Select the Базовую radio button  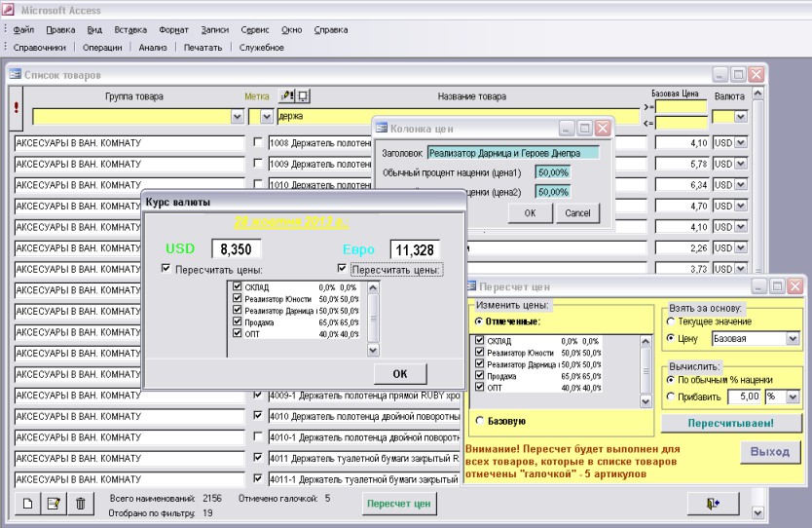480,420
